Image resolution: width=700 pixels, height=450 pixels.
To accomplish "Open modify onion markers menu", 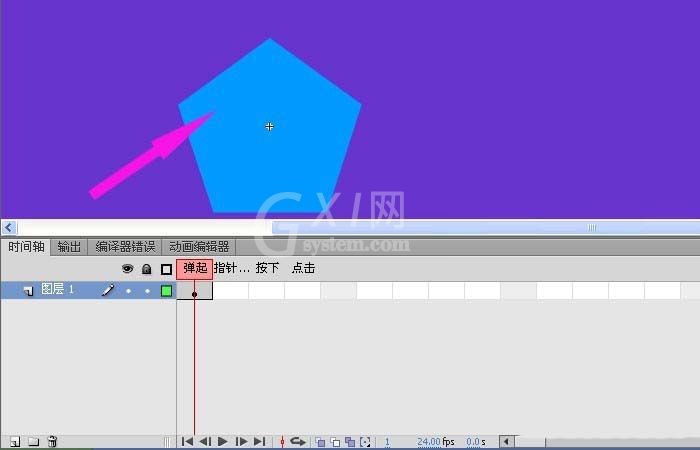I will (x=365, y=442).
